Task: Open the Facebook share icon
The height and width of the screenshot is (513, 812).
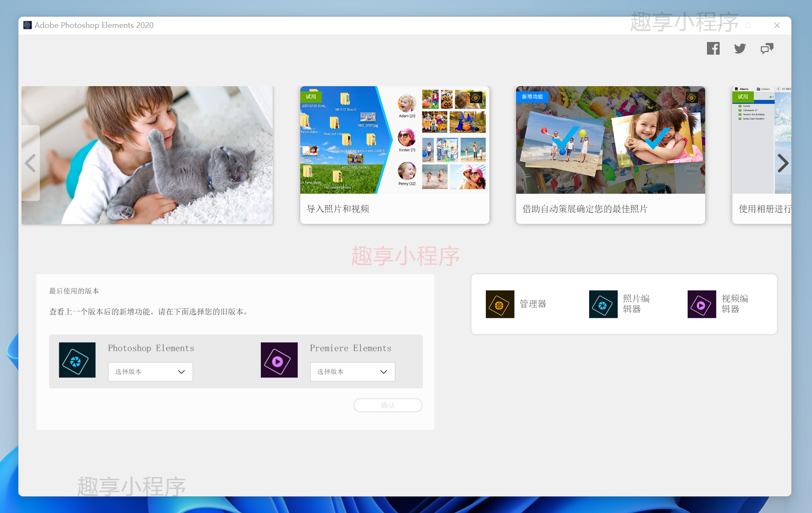Action: pos(713,49)
